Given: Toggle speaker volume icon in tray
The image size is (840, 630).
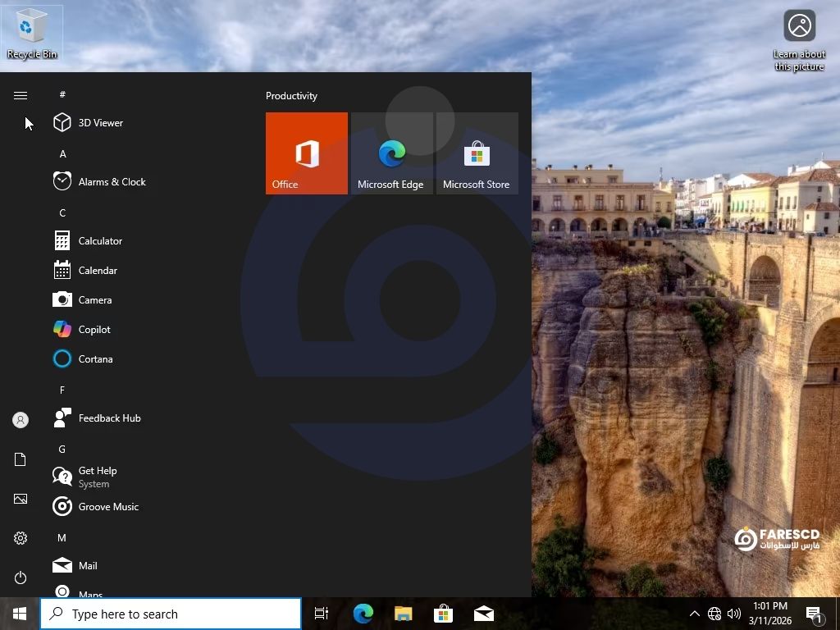Looking at the screenshot, I should pos(734,614).
